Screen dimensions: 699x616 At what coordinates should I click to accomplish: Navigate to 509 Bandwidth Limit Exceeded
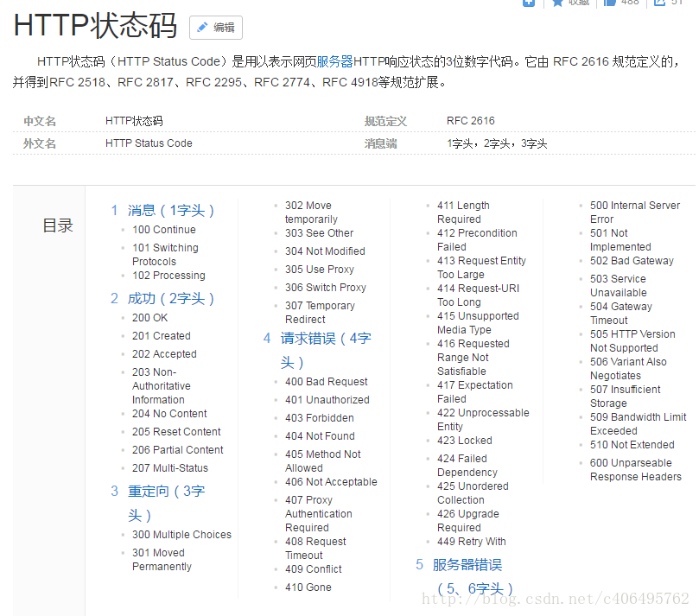(639, 424)
